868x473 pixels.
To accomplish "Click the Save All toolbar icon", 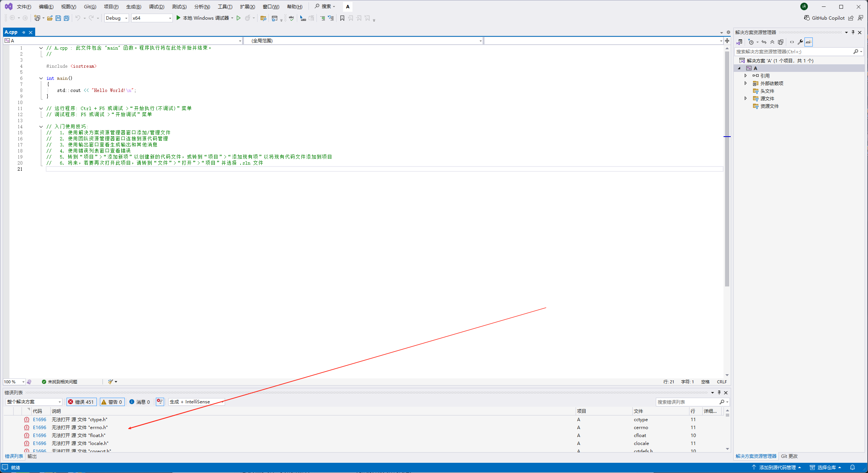I will (x=67, y=18).
